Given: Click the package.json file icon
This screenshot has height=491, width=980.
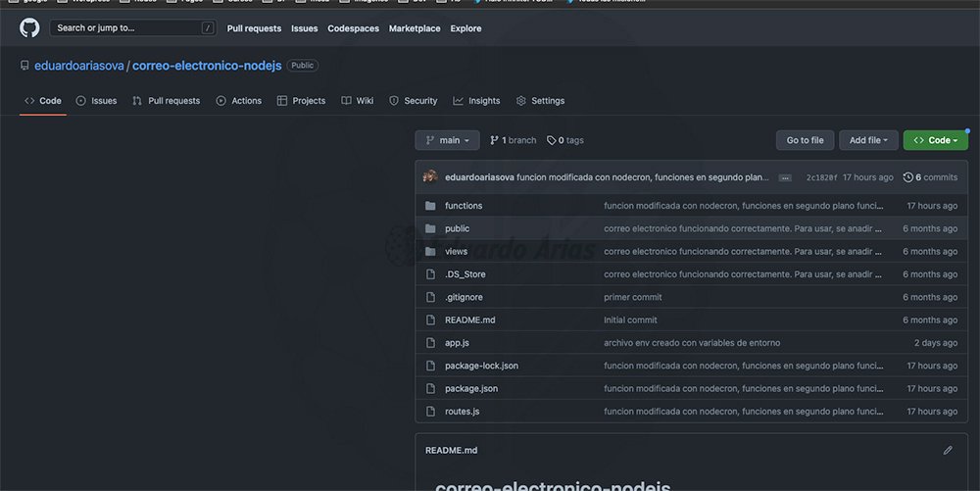Looking at the screenshot, I should 430,388.
